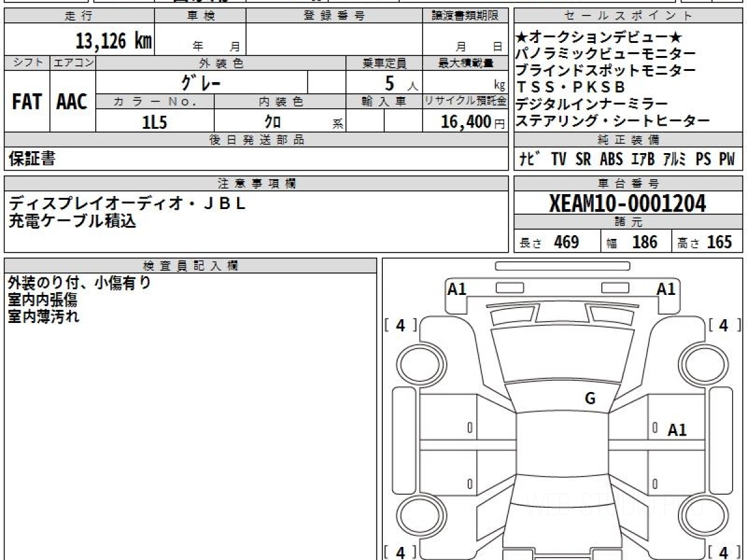Screen dimensions: 747x560
Task: Click パノラミックビューモニター sales point
Action: (606, 54)
